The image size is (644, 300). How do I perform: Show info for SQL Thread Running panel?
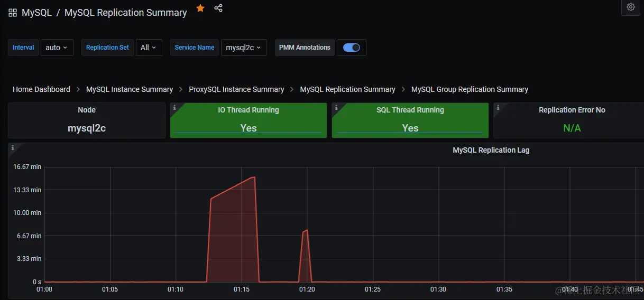pos(336,107)
